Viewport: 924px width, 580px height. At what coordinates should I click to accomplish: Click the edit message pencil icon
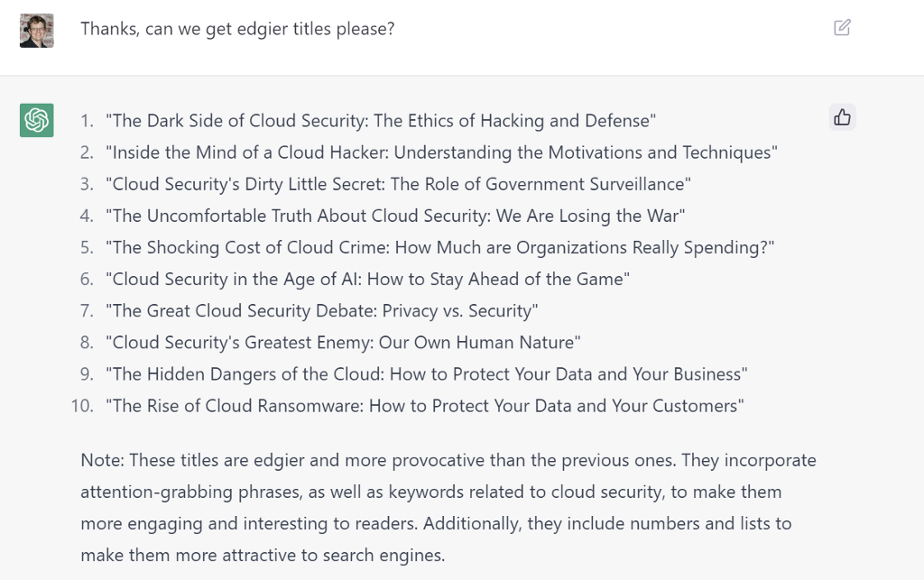(x=842, y=27)
